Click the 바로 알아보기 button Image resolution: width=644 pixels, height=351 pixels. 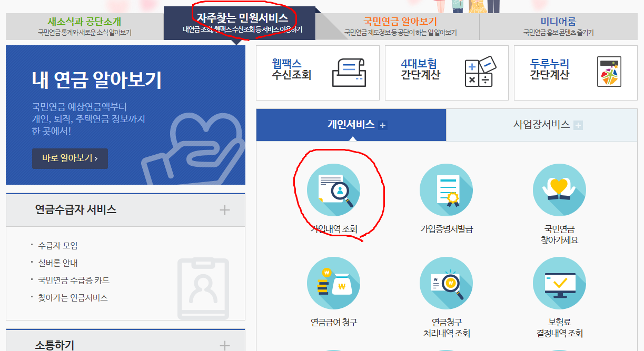tap(70, 158)
